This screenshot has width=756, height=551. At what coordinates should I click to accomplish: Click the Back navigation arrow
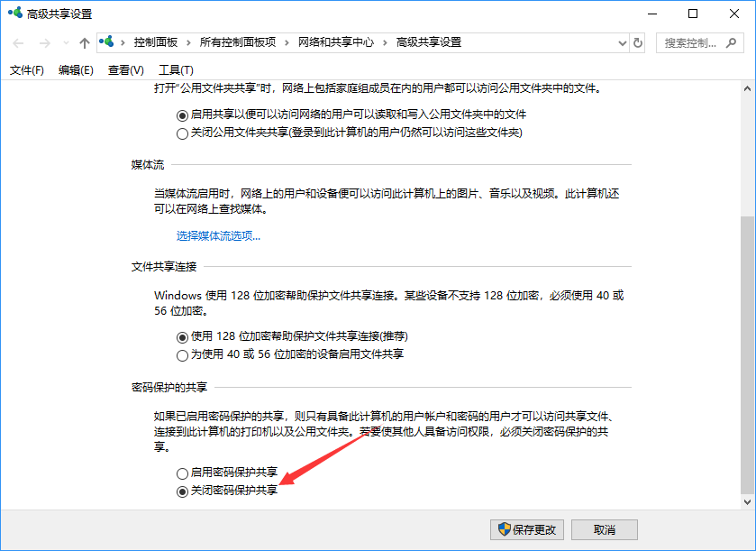coord(18,43)
